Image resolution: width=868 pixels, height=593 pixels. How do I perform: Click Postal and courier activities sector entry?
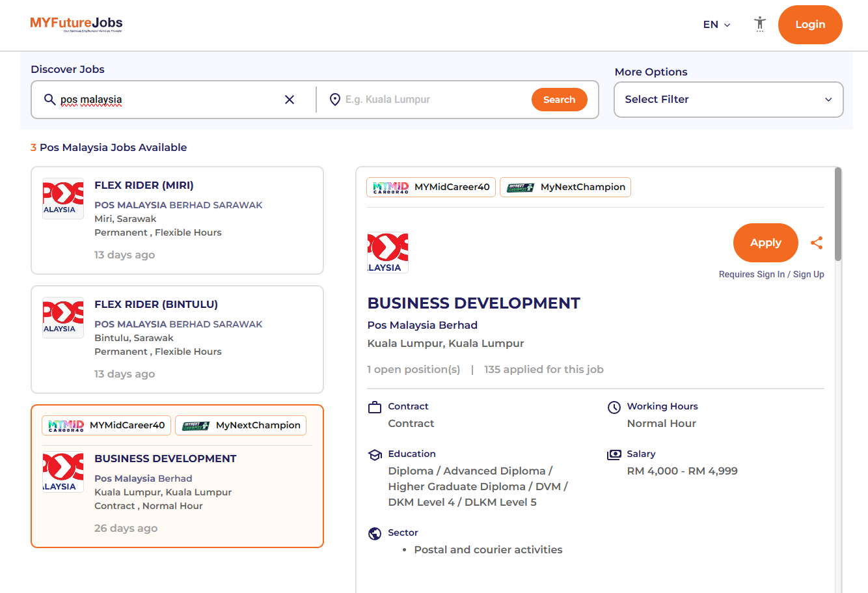488,549
